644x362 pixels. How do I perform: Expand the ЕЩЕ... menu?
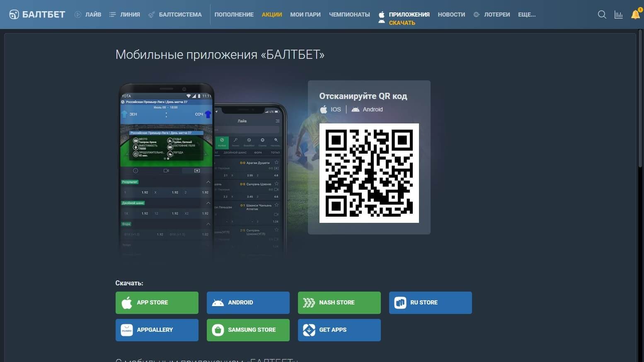coord(527,14)
